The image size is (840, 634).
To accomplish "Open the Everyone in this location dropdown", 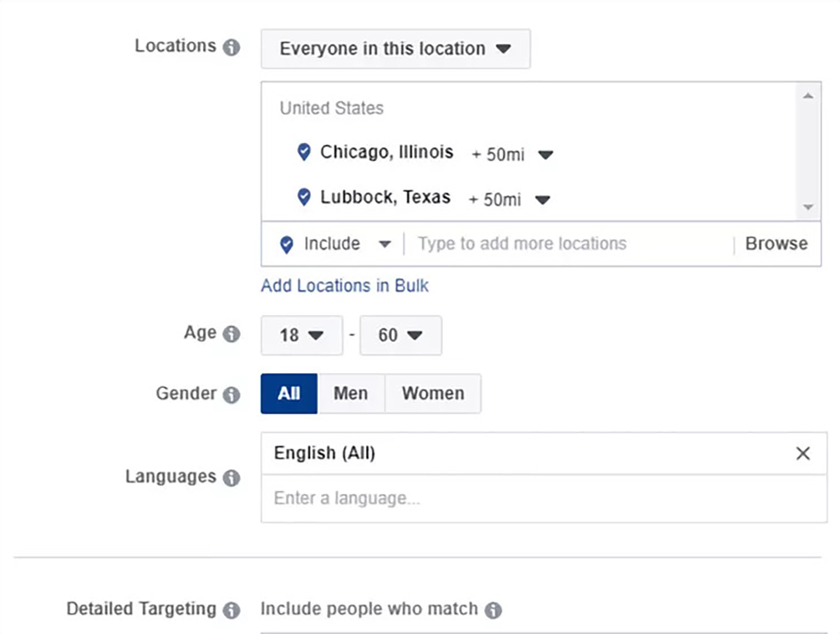I will [x=395, y=49].
